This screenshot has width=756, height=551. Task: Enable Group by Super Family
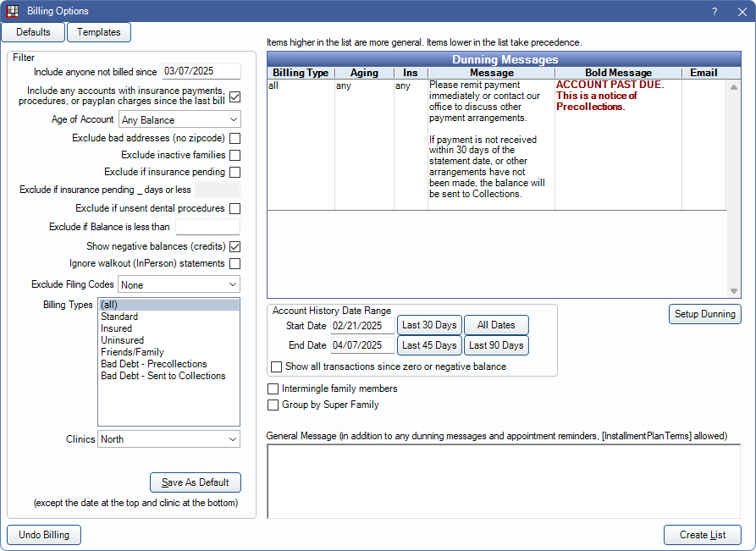tap(273, 405)
